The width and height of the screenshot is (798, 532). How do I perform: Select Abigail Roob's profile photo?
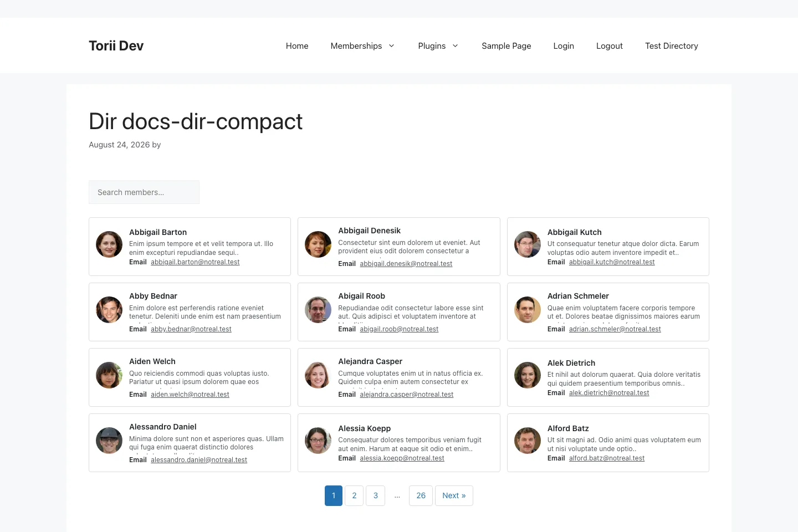318,310
